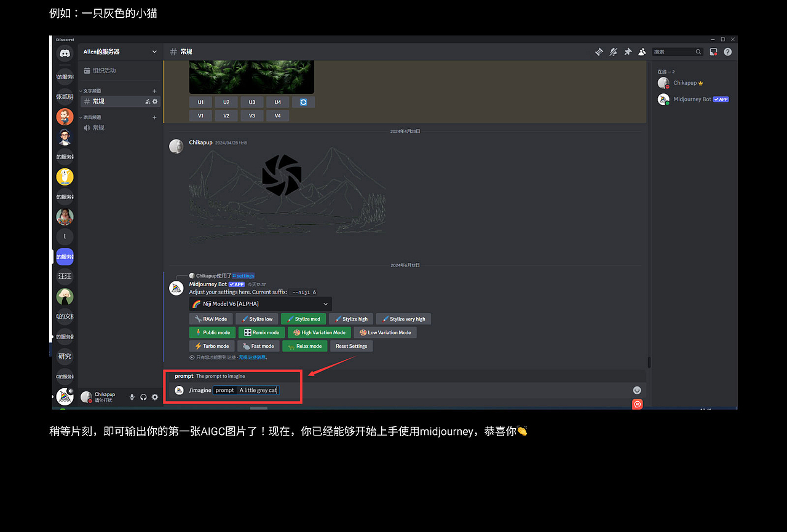Mute the microphone in the user panel
This screenshot has width=787, height=532.
click(x=132, y=397)
